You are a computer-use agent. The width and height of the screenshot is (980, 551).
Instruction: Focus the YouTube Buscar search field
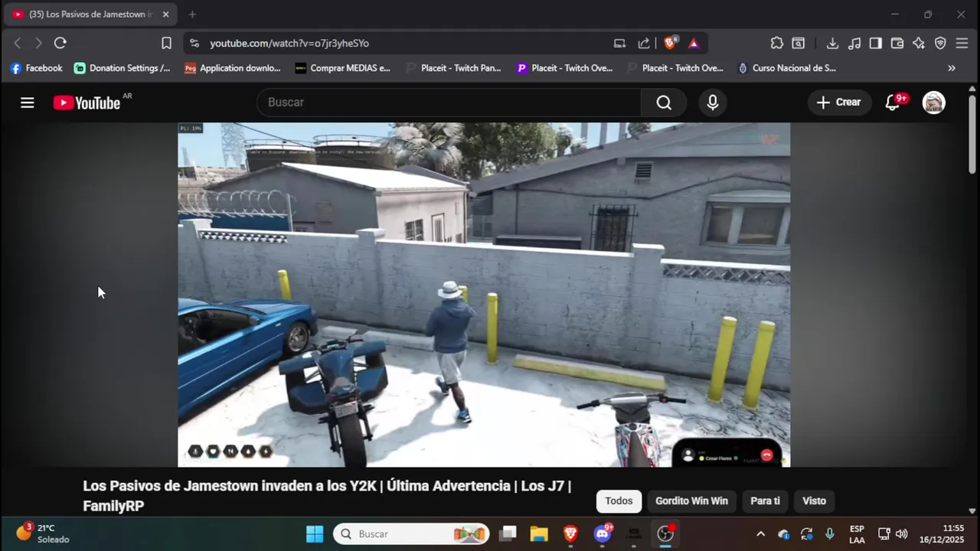click(x=449, y=103)
